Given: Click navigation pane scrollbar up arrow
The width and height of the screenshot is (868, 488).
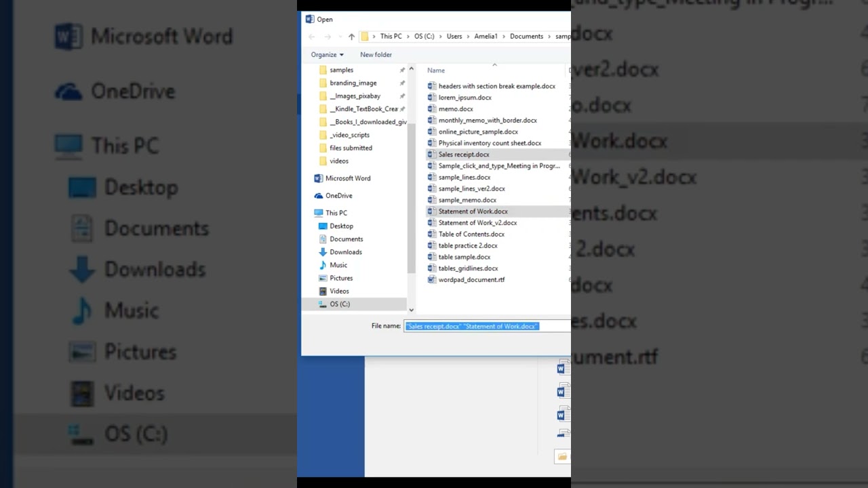Looking at the screenshot, I should click(x=411, y=69).
